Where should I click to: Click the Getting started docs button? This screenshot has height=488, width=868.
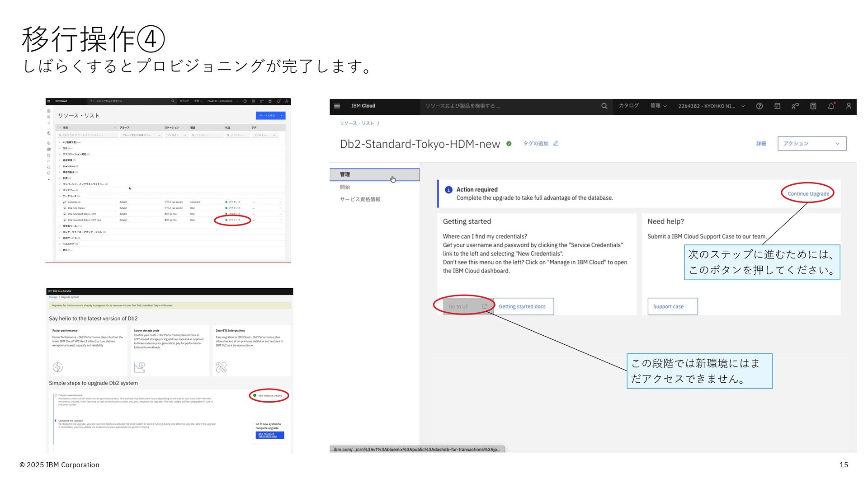coord(522,306)
